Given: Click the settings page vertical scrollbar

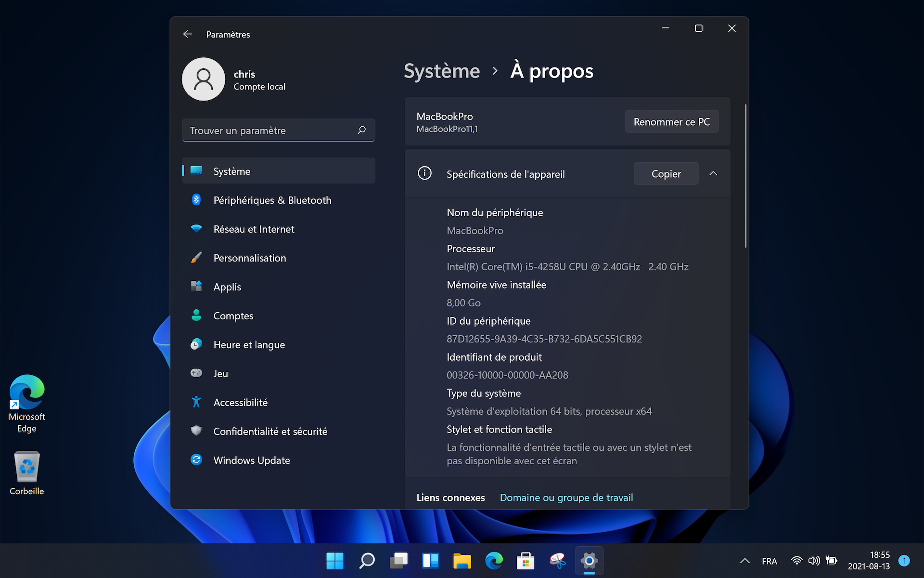Looking at the screenshot, I should [x=745, y=176].
